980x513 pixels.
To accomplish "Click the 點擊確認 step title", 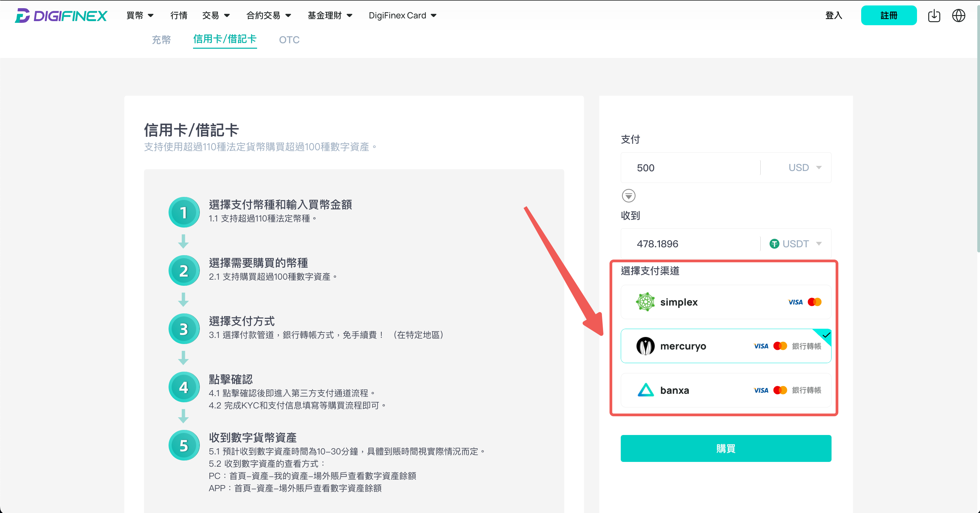I will pos(231,379).
